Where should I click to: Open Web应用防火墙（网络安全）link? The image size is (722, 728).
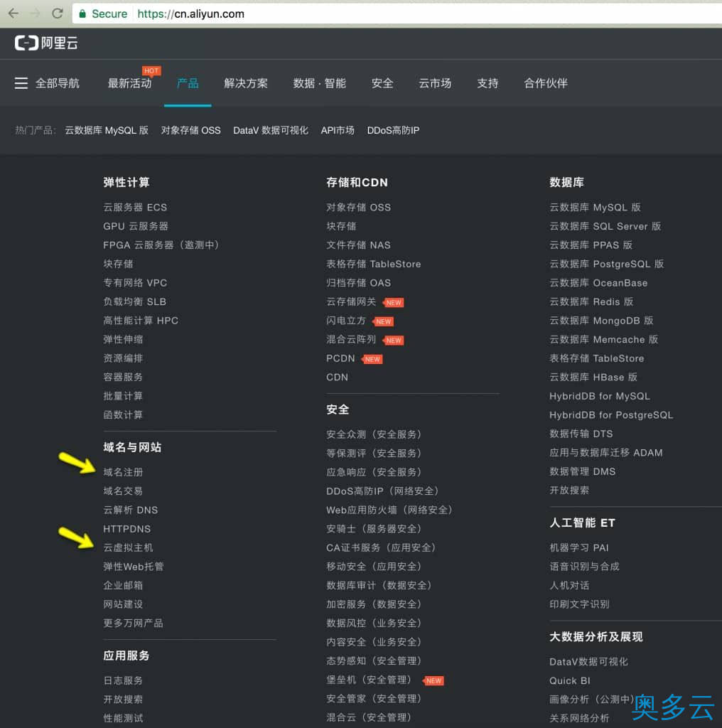(x=389, y=510)
